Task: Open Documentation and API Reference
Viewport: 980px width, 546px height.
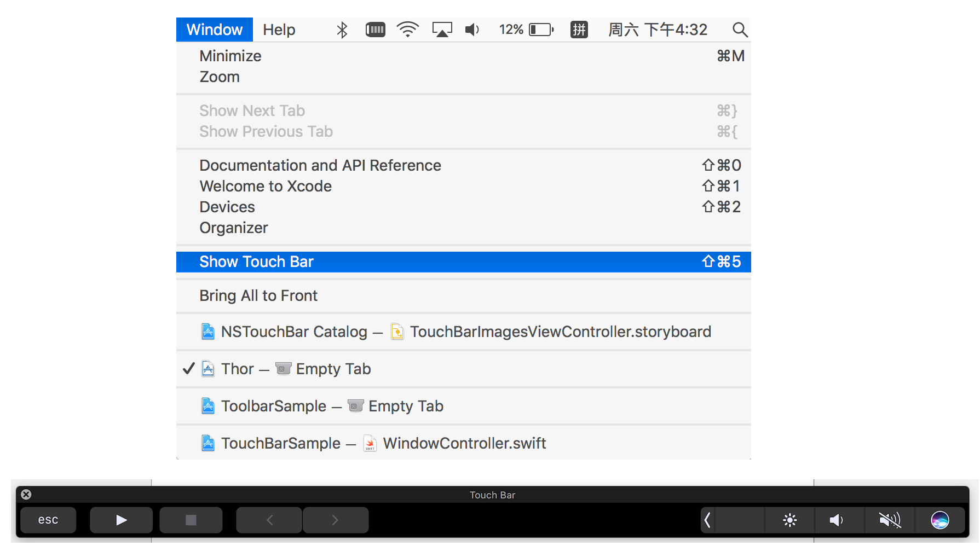Action: tap(464, 165)
